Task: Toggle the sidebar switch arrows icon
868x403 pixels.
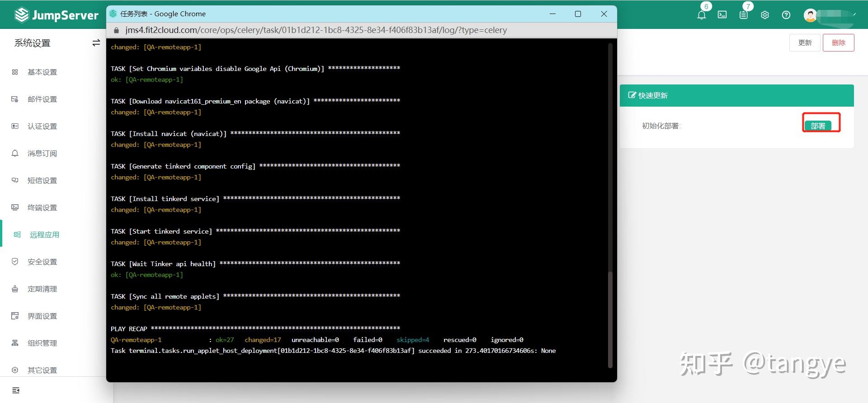Action: 96,43
